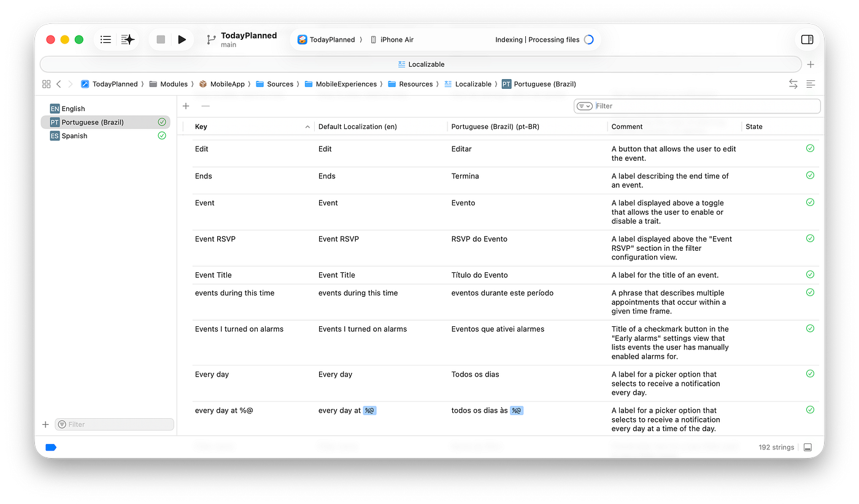Open Sources folder in jump bar

point(274,84)
